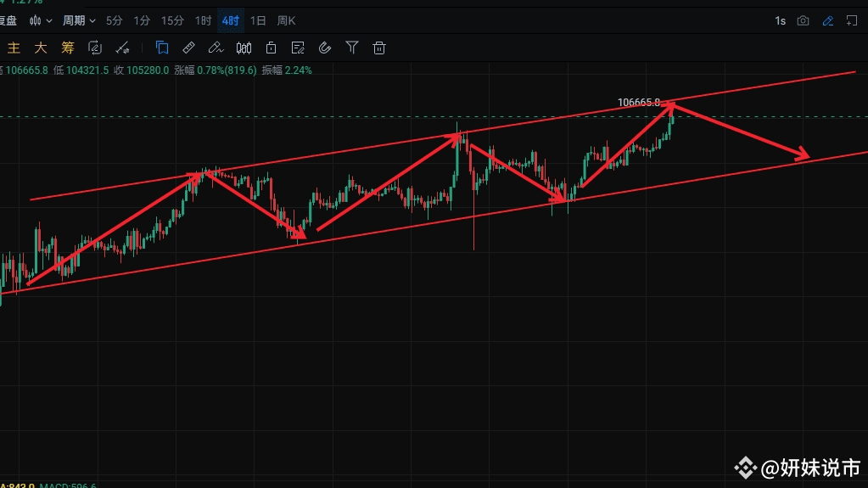
Task: Switch to the 1分 timeframe
Action: click(x=142, y=21)
